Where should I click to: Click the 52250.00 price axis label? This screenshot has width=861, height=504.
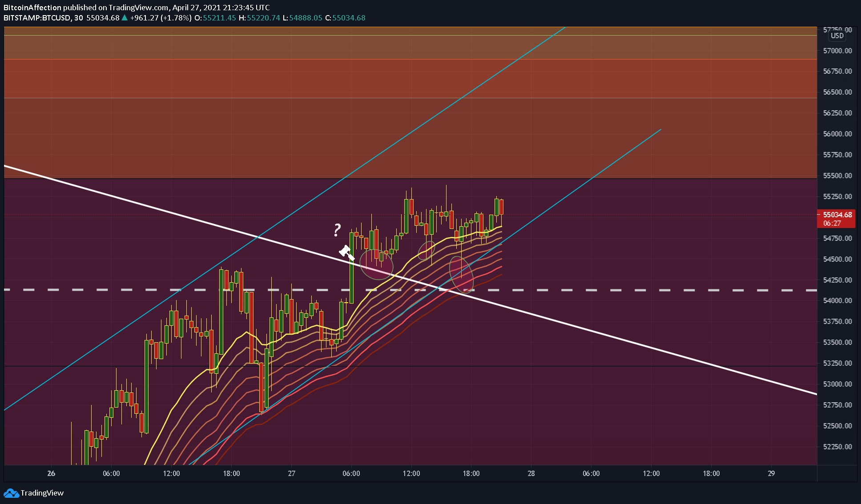click(x=837, y=447)
